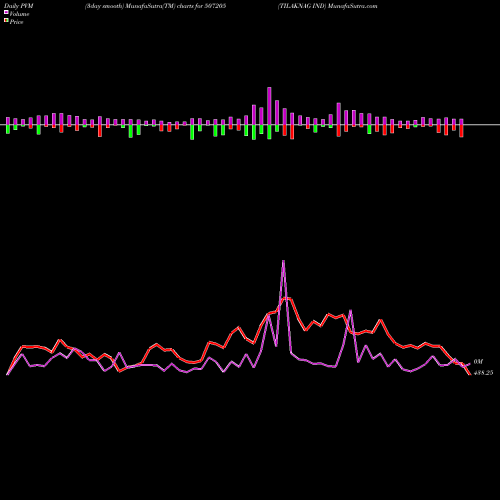The width and height of the screenshot is (500, 500).
Task: Click the tallest magenta volume bar
Action: point(269,106)
